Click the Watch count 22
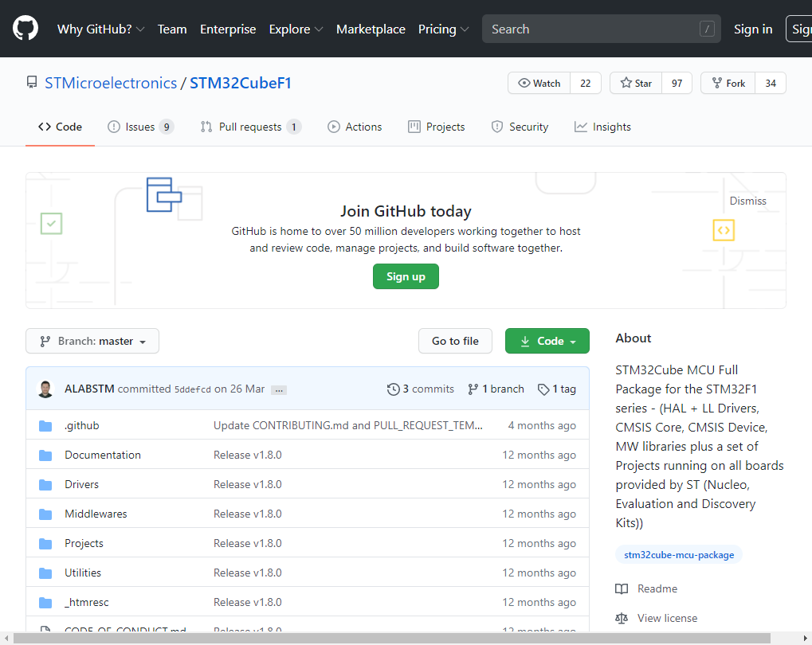The height and width of the screenshot is (645, 812). (x=585, y=83)
